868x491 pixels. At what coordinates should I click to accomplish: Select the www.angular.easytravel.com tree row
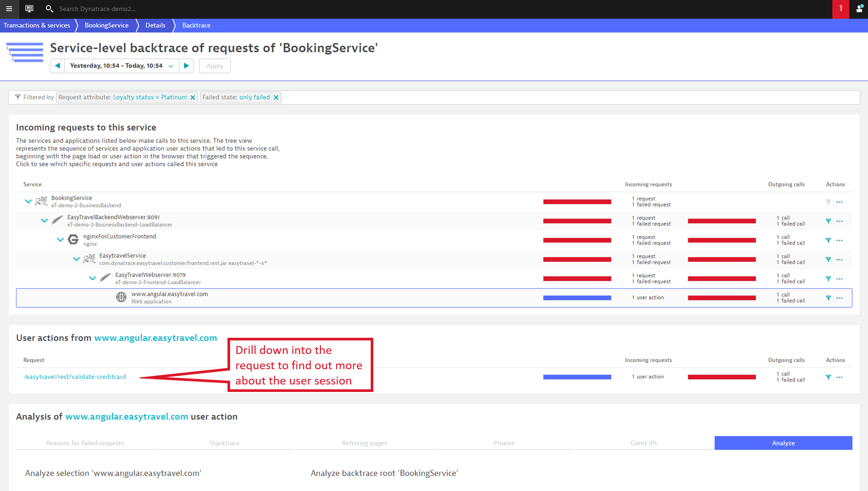tap(434, 298)
